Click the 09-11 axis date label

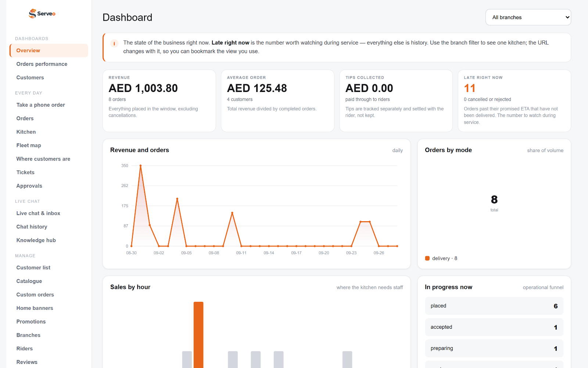241,253
